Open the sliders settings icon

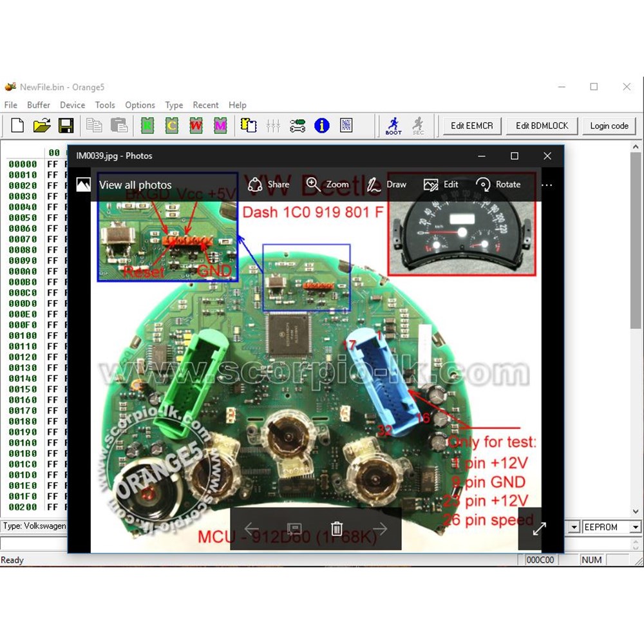pyautogui.click(x=272, y=126)
